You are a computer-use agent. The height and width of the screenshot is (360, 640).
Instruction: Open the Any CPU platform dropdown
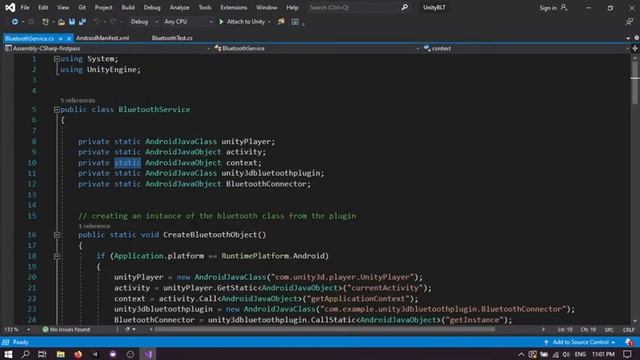188,22
